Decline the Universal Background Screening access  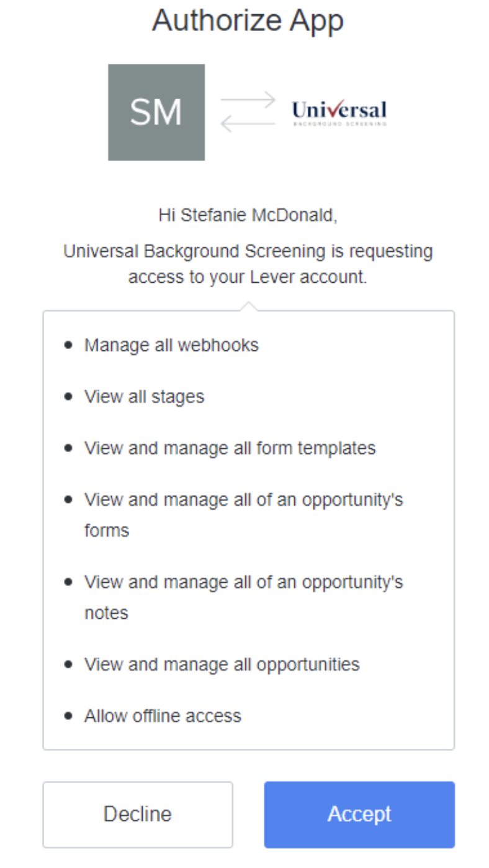[137, 814]
